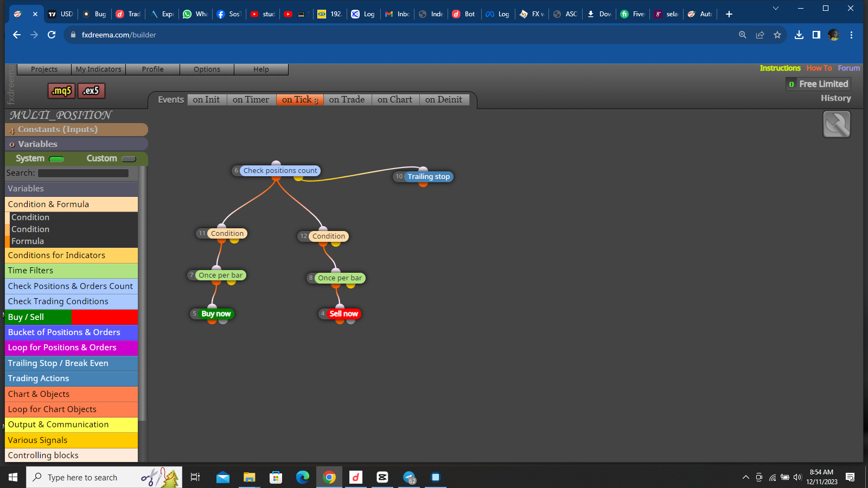868x488 pixels.
Task: Toggle the System blocks switch
Action: 56,159
